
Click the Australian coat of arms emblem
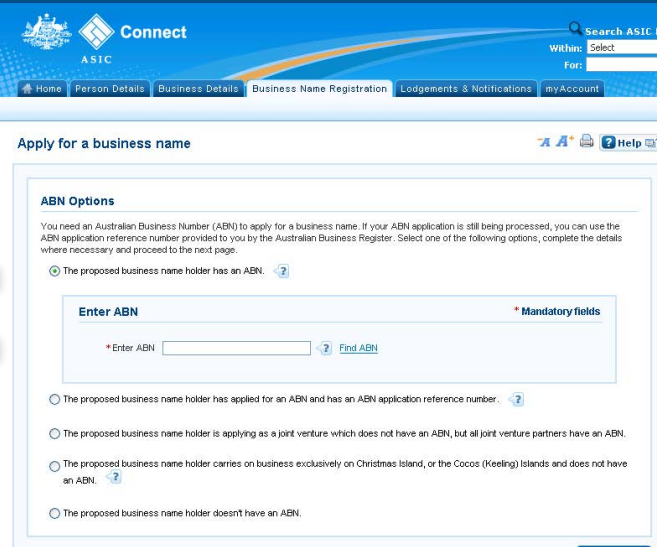[x=47, y=31]
